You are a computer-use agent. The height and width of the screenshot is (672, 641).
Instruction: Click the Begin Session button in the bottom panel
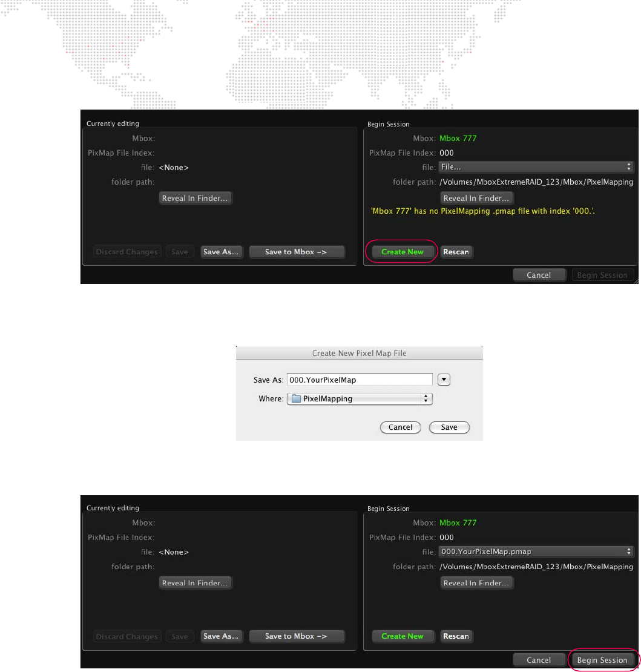(x=602, y=660)
